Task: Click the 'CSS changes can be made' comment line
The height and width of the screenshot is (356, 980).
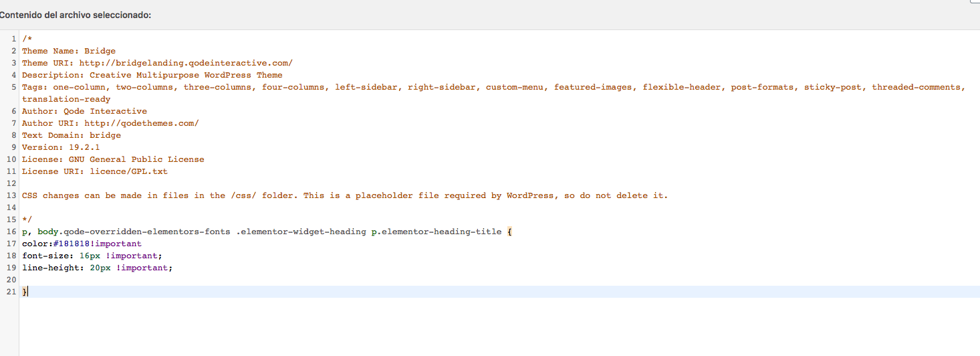Action: (345, 195)
